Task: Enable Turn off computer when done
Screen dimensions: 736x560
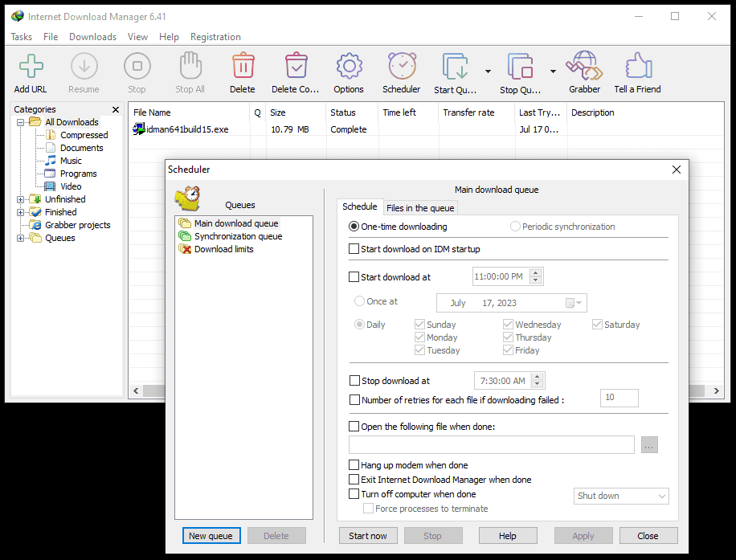Action: point(354,494)
